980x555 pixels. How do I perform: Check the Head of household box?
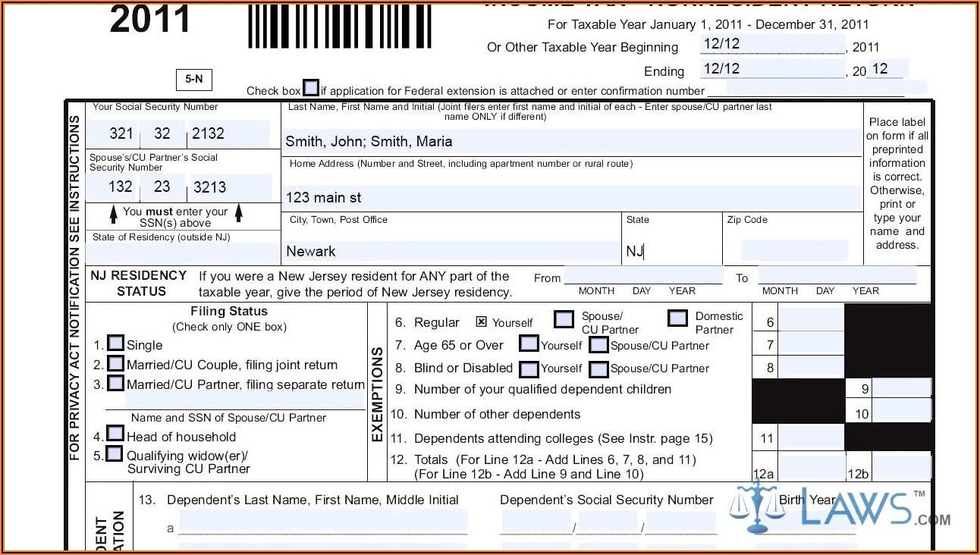[x=115, y=434]
